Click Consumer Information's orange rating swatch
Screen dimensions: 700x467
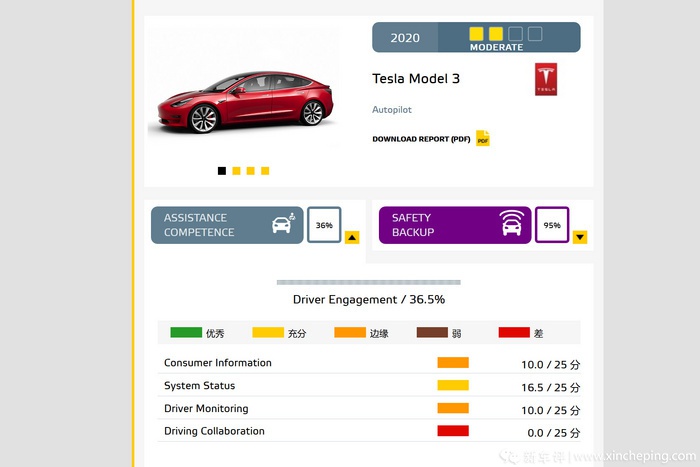tap(453, 363)
